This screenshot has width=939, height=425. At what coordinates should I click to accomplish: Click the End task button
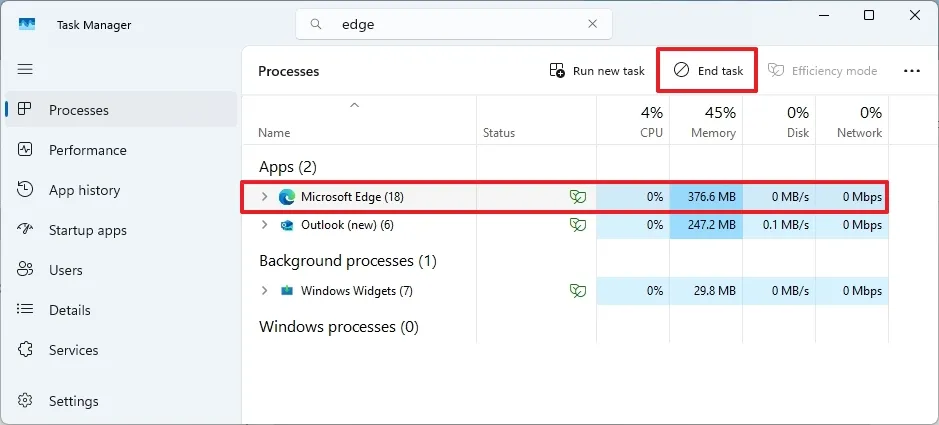[x=708, y=71]
